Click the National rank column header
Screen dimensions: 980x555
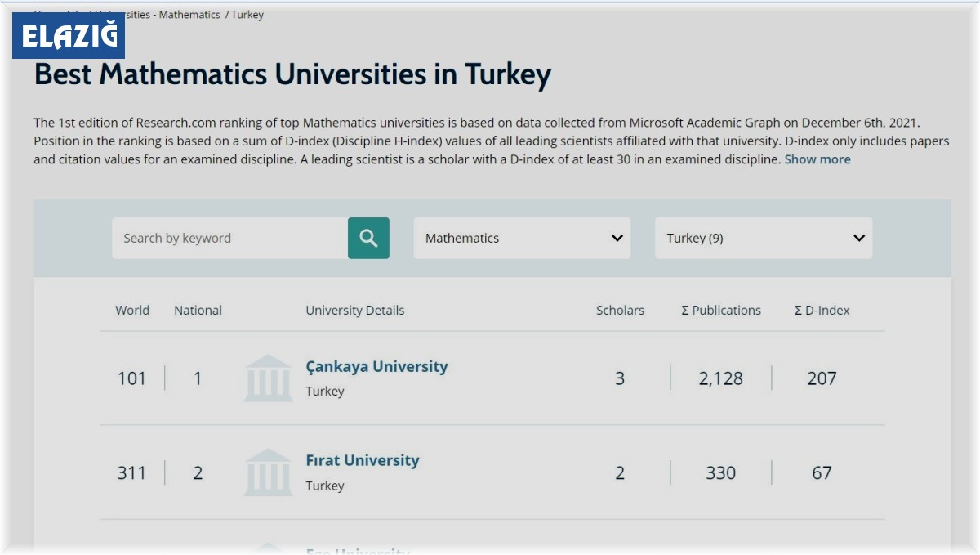pyautogui.click(x=198, y=310)
